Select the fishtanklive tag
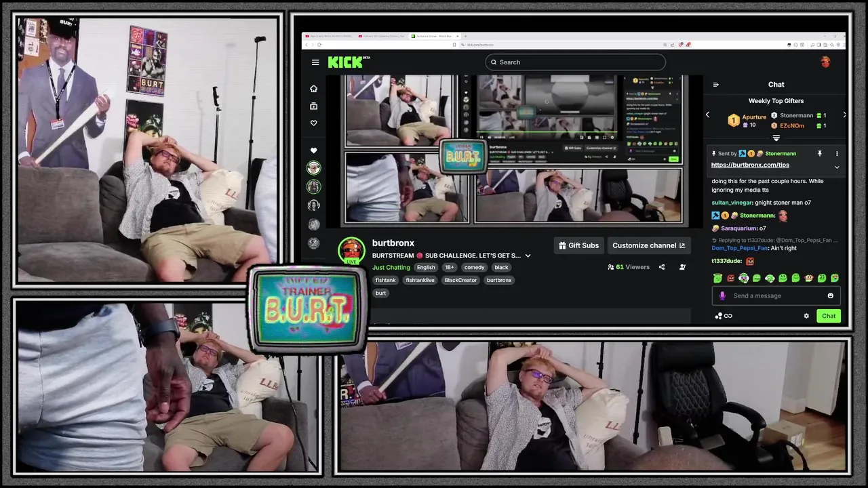 pos(420,281)
